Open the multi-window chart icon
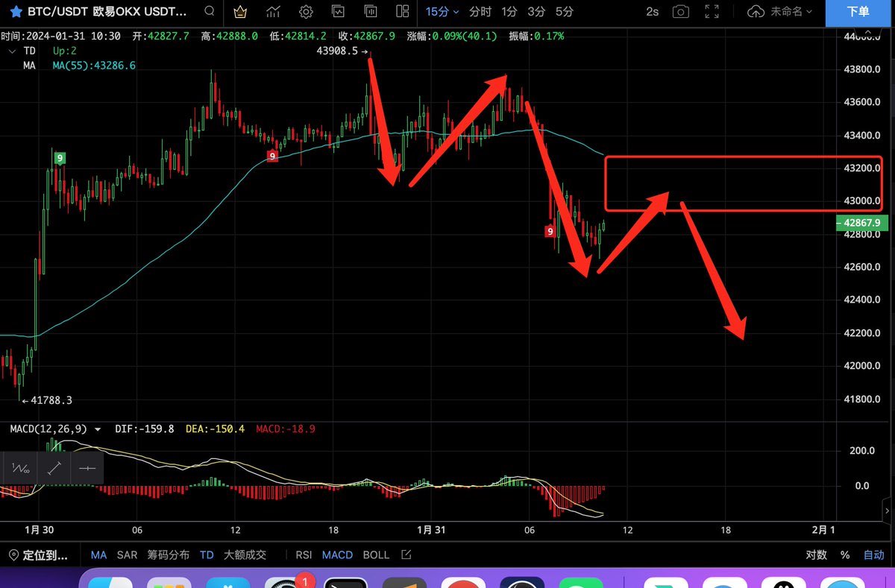The width and height of the screenshot is (895, 588). (x=371, y=12)
